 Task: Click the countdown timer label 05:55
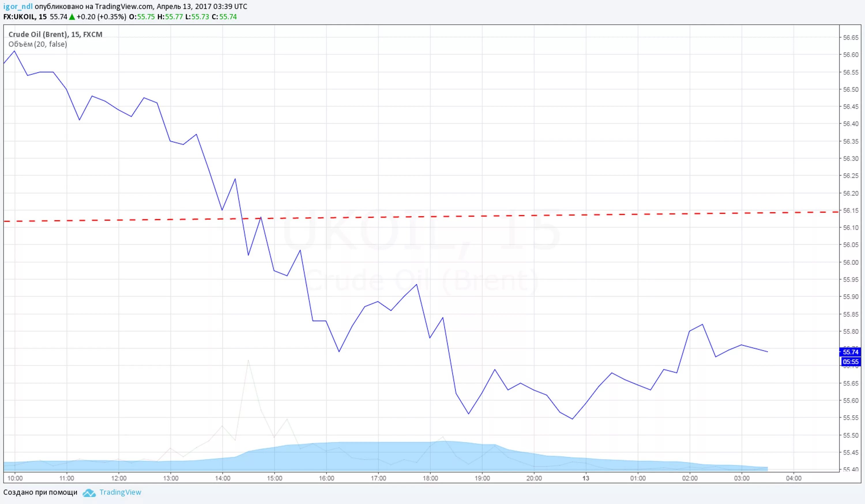[x=851, y=362]
